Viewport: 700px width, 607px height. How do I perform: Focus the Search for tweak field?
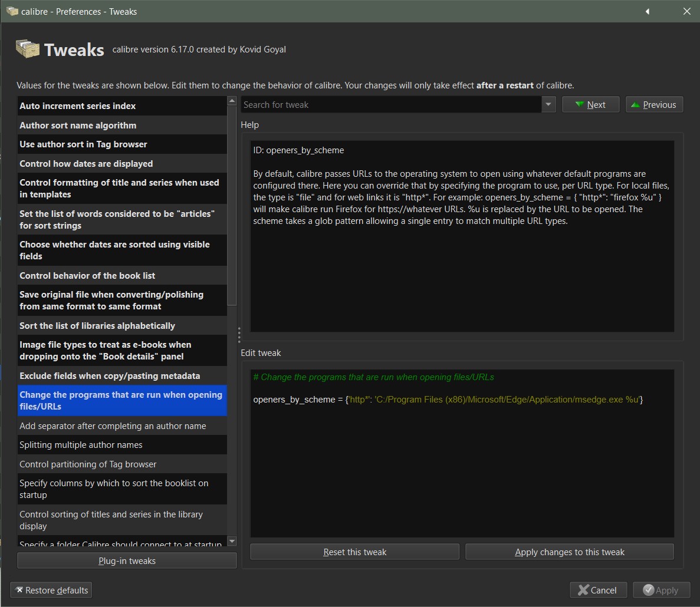tap(391, 105)
